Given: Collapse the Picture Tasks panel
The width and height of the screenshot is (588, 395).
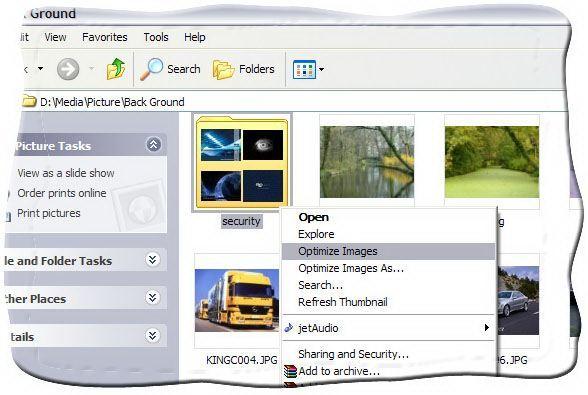Looking at the screenshot, I should 153,144.
